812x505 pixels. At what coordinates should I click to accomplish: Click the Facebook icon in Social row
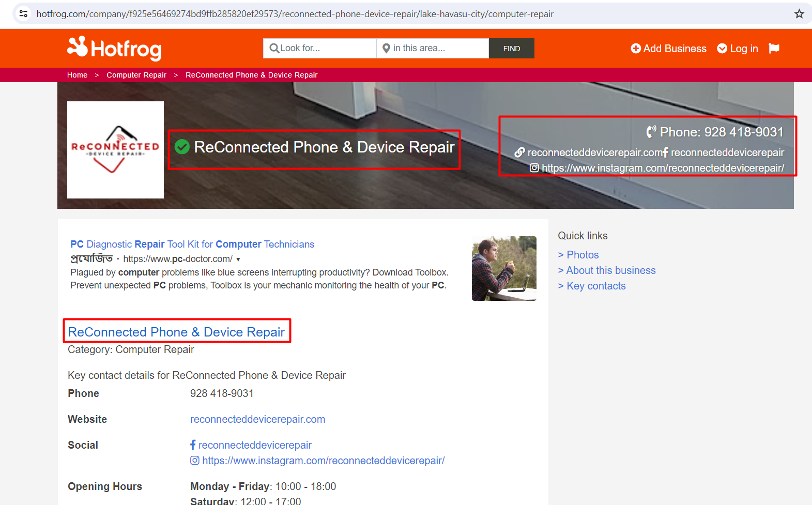(x=193, y=445)
